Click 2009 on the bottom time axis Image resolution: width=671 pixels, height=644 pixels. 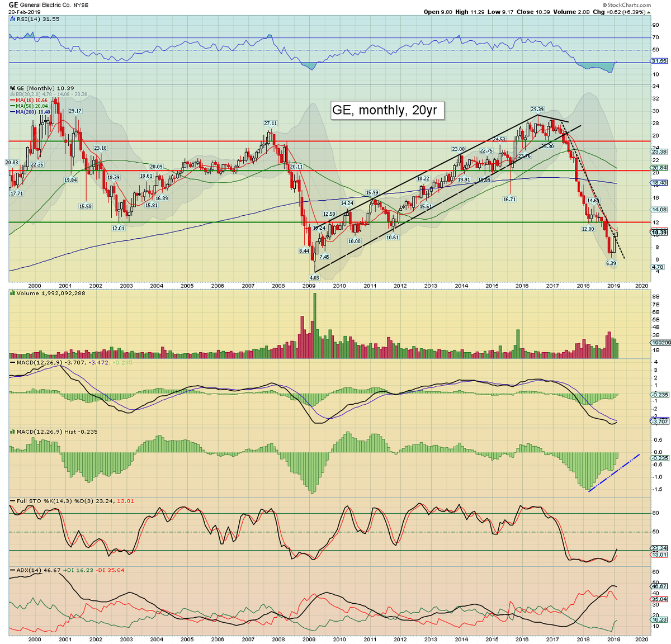tap(309, 639)
